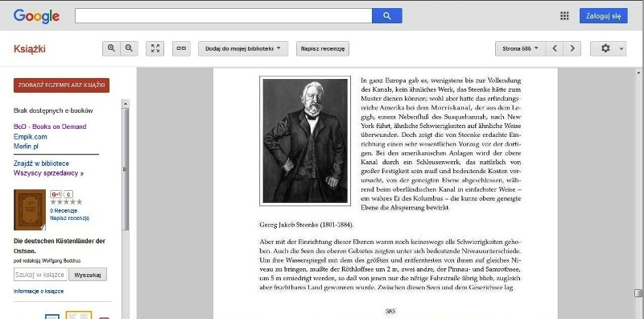Click the zoom out magnifier icon
644x319 pixels.
point(129,48)
